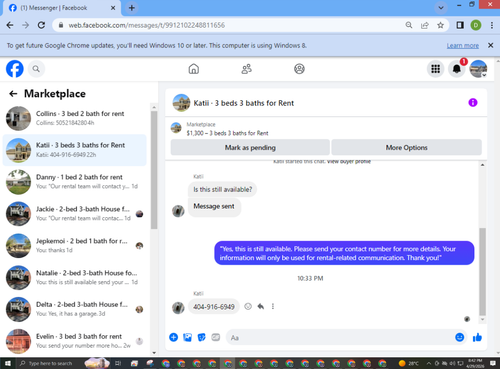Dismiss the Chrome update notice

click(491, 45)
